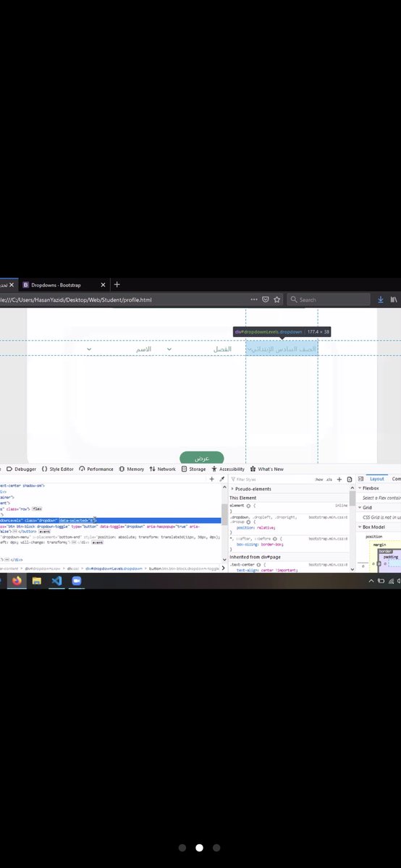Click the event badge after the button element

[44, 532]
